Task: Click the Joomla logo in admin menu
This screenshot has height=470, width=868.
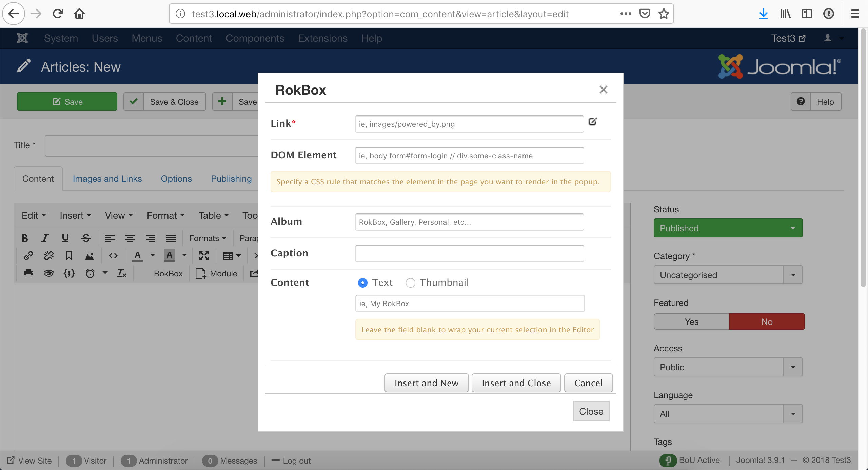Action: [x=22, y=38]
